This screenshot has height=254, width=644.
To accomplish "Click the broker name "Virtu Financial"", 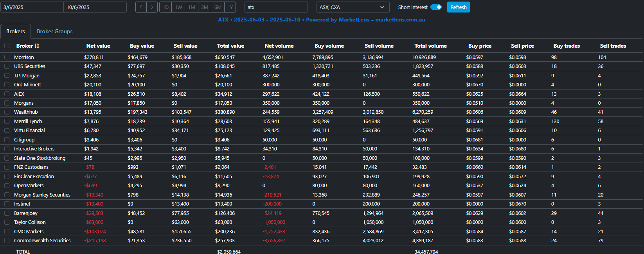I will pos(29,131).
